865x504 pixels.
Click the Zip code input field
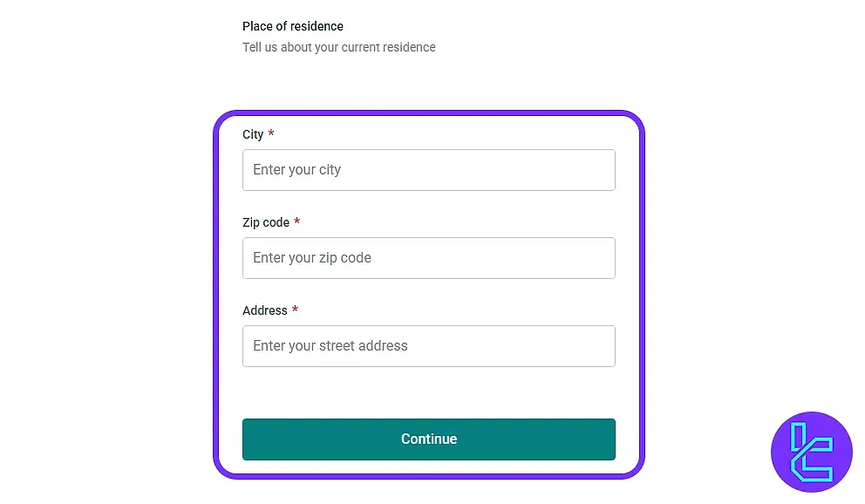click(428, 258)
